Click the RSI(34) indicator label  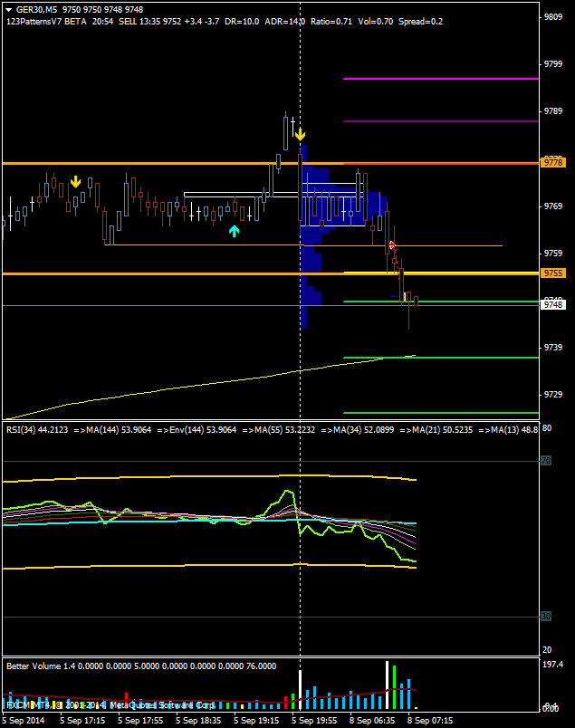36,429
